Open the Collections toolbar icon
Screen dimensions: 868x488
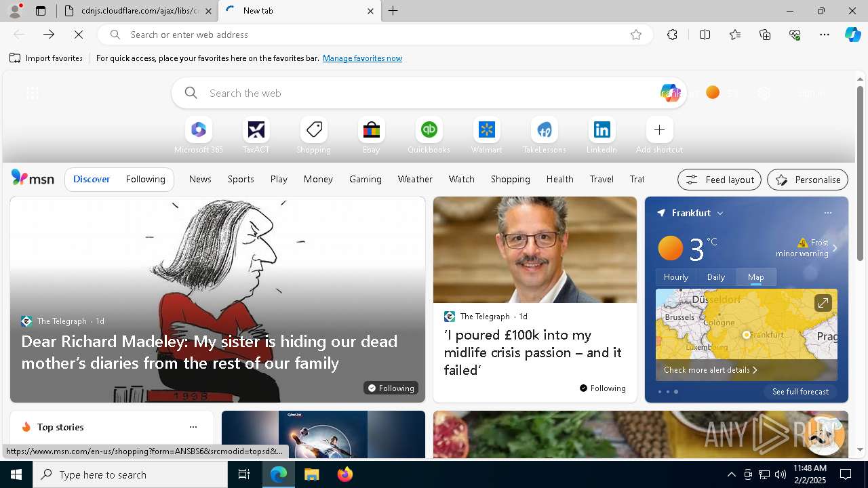(765, 35)
